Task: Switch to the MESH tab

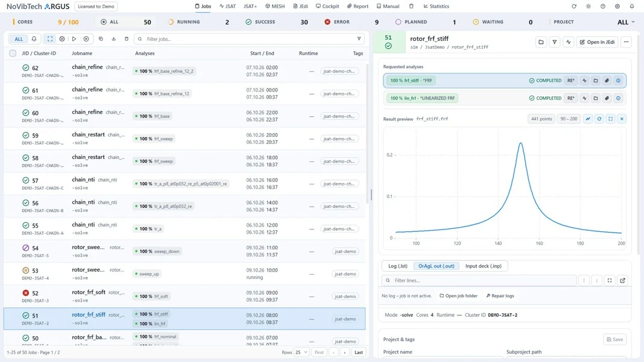Action: point(275,6)
